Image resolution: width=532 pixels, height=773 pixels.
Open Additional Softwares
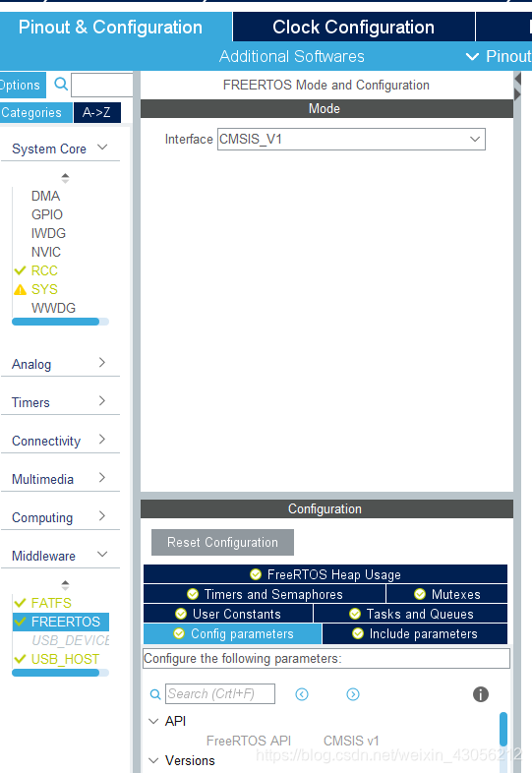292,56
